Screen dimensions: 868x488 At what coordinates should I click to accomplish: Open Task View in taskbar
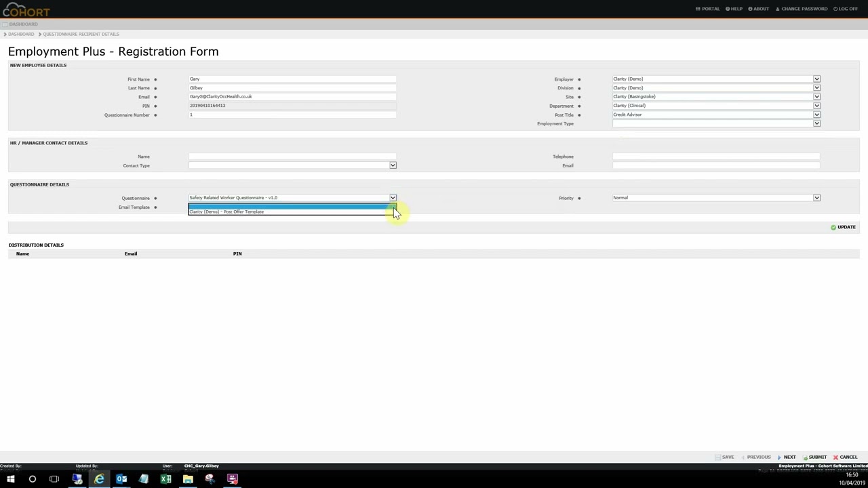[x=54, y=479]
